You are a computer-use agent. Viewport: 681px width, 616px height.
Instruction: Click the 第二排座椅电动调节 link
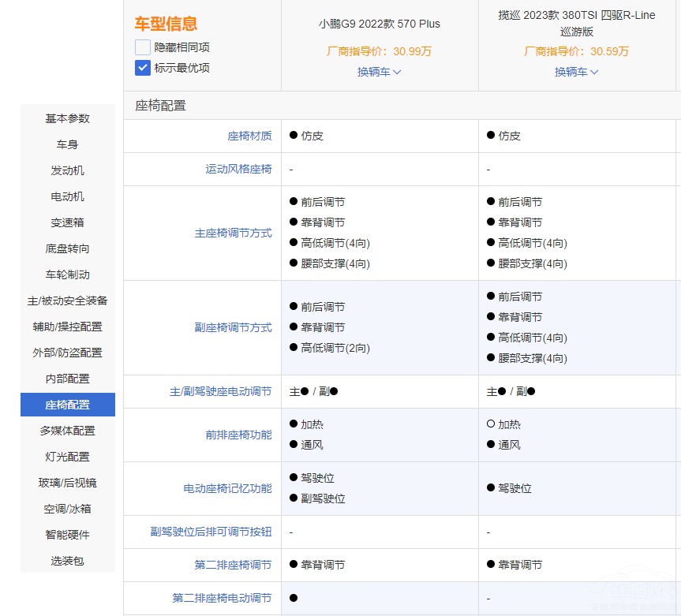click(x=222, y=599)
